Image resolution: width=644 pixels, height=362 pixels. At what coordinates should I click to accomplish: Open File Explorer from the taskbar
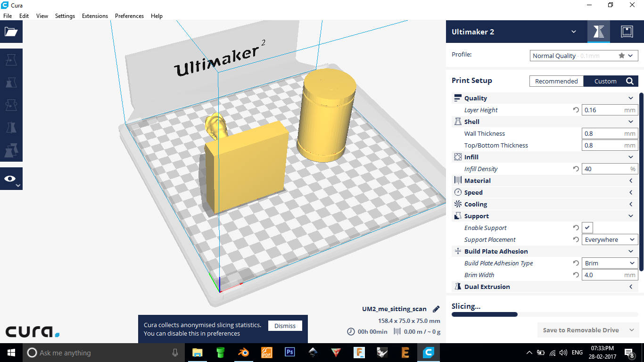pyautogui.click(x=197, y=352)
